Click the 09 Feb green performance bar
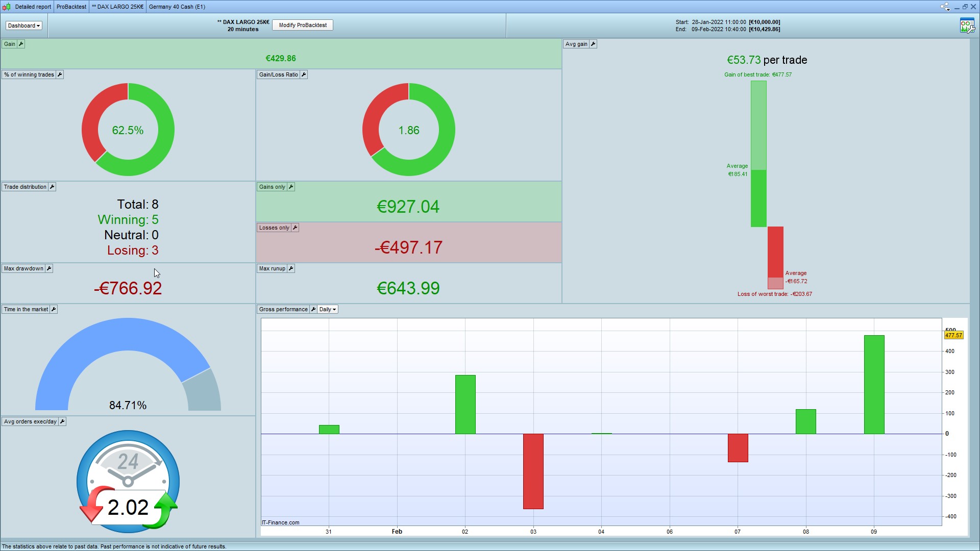980x551 pixels. [x=874, y=384]
